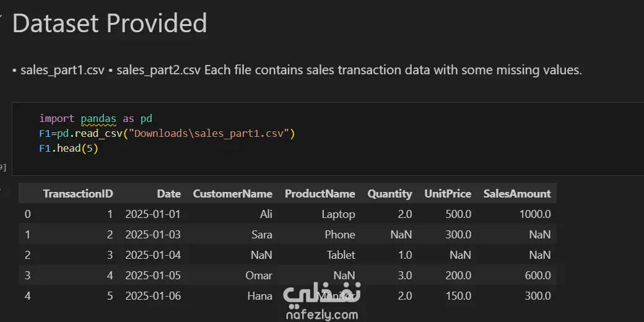Place cursor on the import pandas line
The height and width of the screenshot is (322, 644).
point(95,118)
